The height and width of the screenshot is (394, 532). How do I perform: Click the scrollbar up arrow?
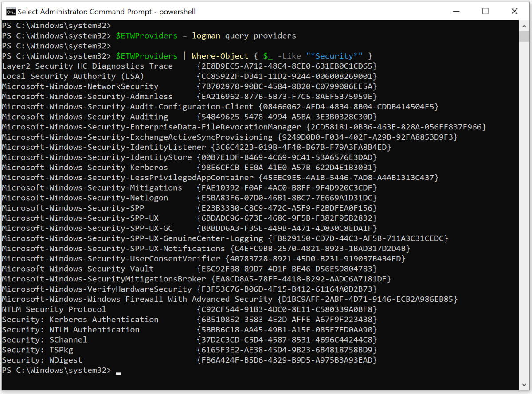click(x=523, y=25)
